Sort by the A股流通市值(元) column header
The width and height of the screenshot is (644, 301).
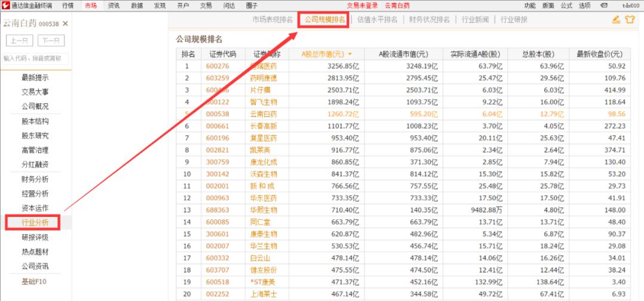(x=403, y=54)
